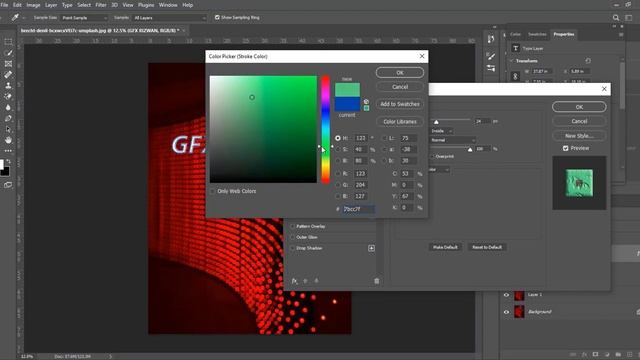Hide the Background layer eye icon
Image resolution: width=640 pixels, height=360 pixels.
(x=507, y=312)
